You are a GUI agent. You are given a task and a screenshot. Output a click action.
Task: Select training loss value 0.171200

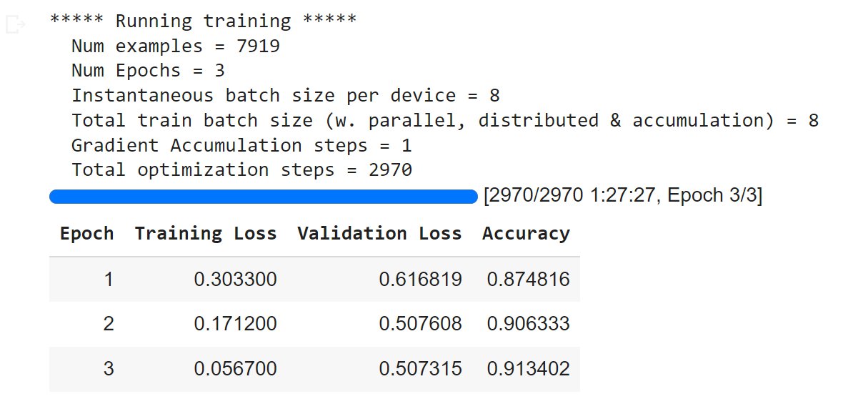[235, 324]
